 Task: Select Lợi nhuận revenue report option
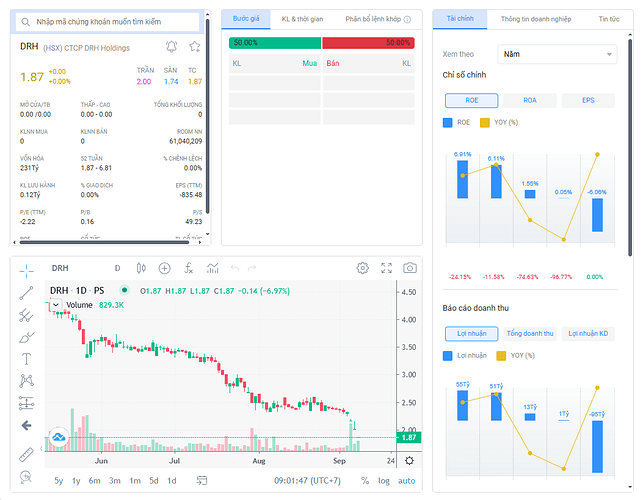(472, 334)
